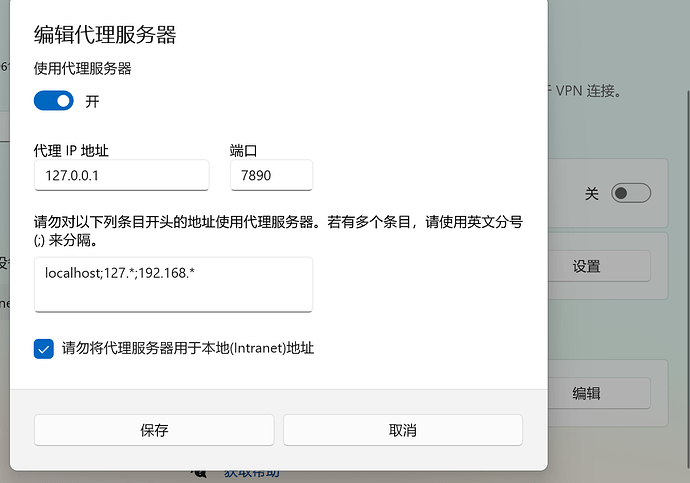This screenshot has height=483, width=690.
Task: Click the 取消 button
Action: (403, 430)
